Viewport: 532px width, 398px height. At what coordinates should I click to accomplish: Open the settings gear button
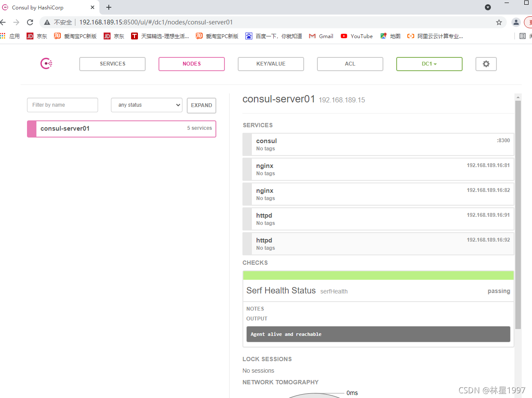486,64
